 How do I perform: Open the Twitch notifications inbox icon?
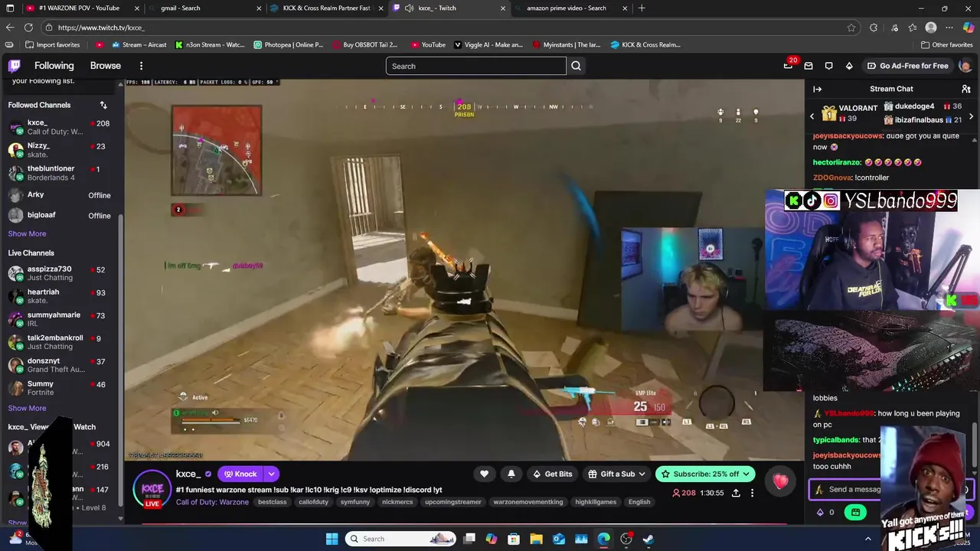click(x=808, y=66)
